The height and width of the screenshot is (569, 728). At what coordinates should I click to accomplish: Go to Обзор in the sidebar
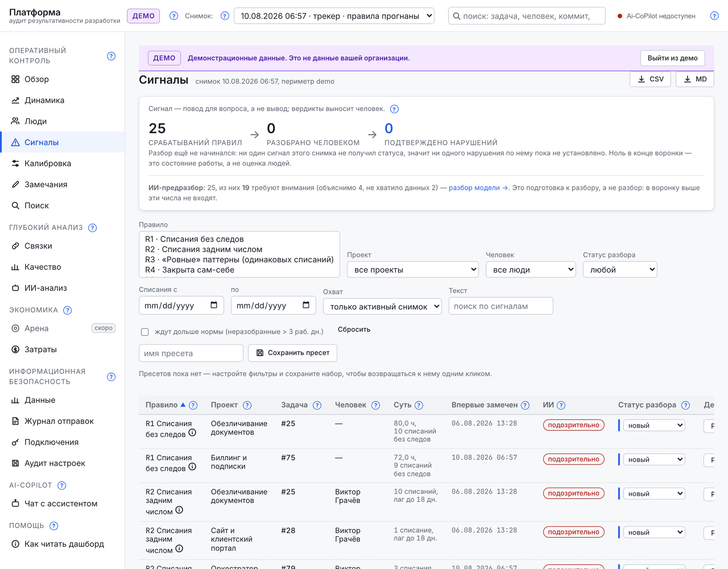coord(62,79)
